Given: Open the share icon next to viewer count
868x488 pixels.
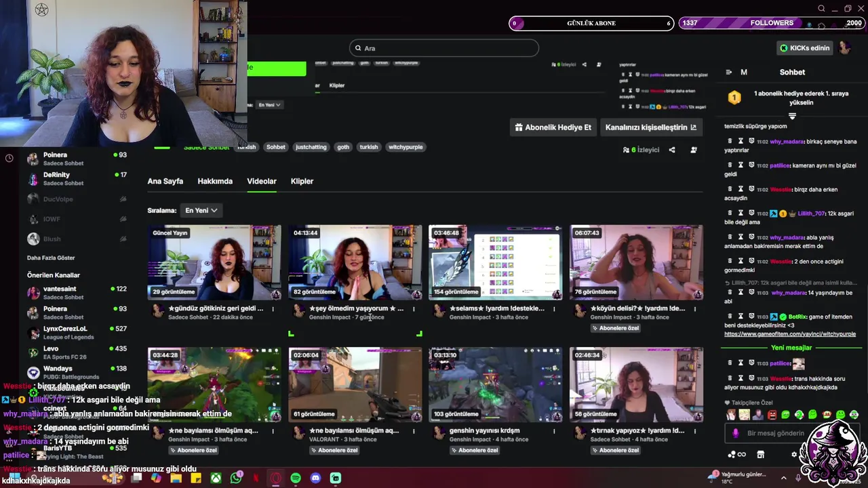Looking at the screenshot, I should [x=672, y=150].
